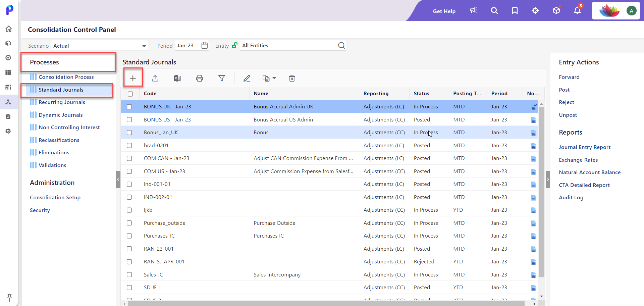
Task: Open the bookmarks icon in header
Action: coord(515,11)
